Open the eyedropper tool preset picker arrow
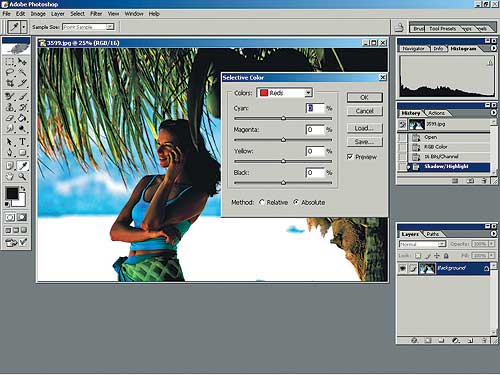Viewport: 500px width, 375px height. tap(24, 27)
